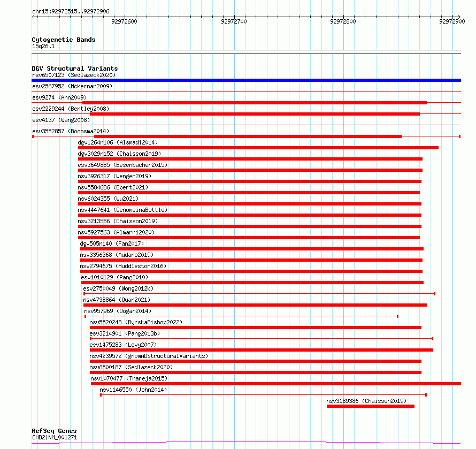This screenshot has height=449, width=476.
Task: Click nsv5584686 (Ebert2021) label
Action: (113, 187)
